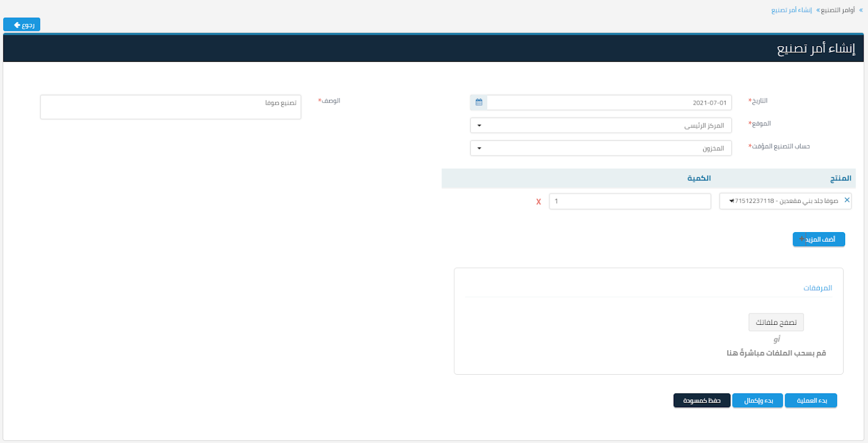
Task: Focus the التاريخ date input field
Action: pyautogui.click(x=609, y=102)
